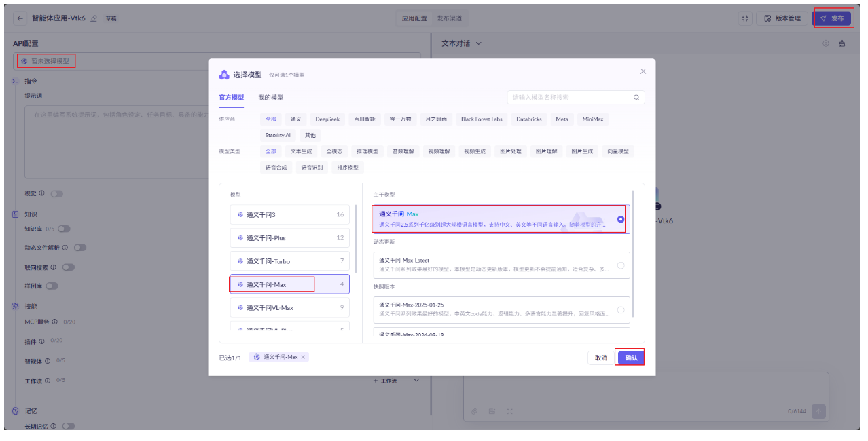Click the 技能 section icon
Image resolution: width=868 pixels, height=441 pixels.
16,307
